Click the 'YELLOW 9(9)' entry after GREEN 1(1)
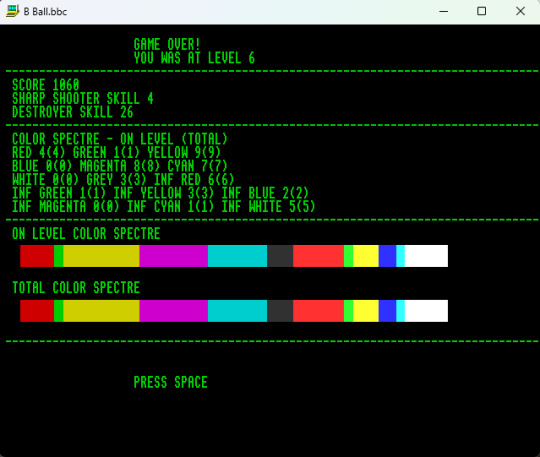Viewport: 540px width, 457px height. pos(184,153)
